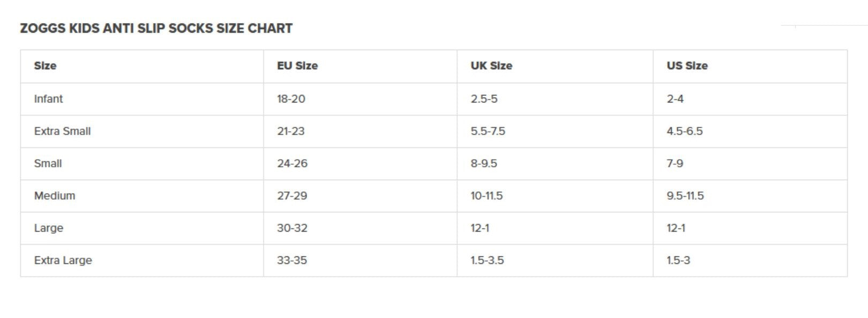Click the Small size row label
Image resolution: width=868 pixels, height=318 pixels.
pos(48,164)
